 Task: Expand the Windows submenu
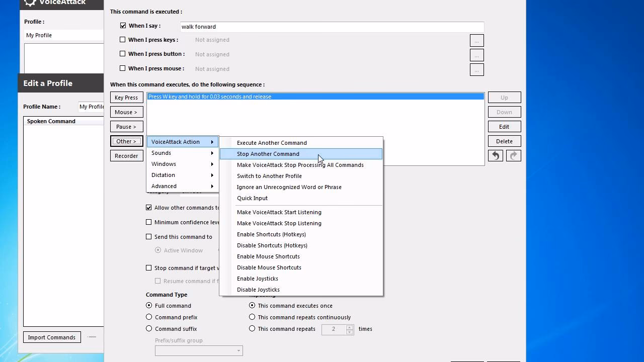182,164
